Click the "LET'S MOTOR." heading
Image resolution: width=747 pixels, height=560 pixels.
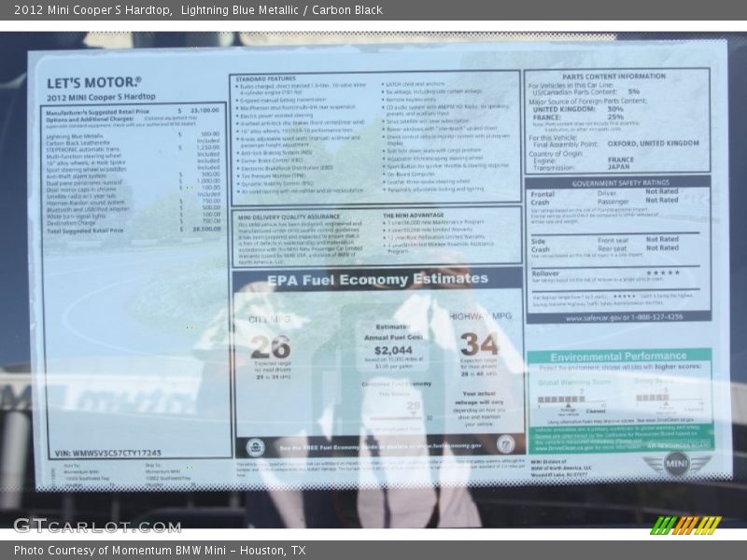(x=94, y=82)
